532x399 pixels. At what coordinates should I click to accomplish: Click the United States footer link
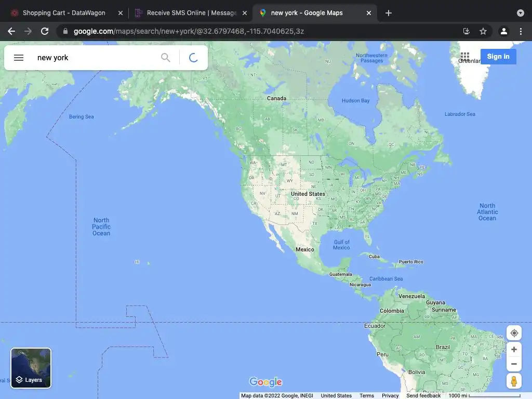point(336,395)
